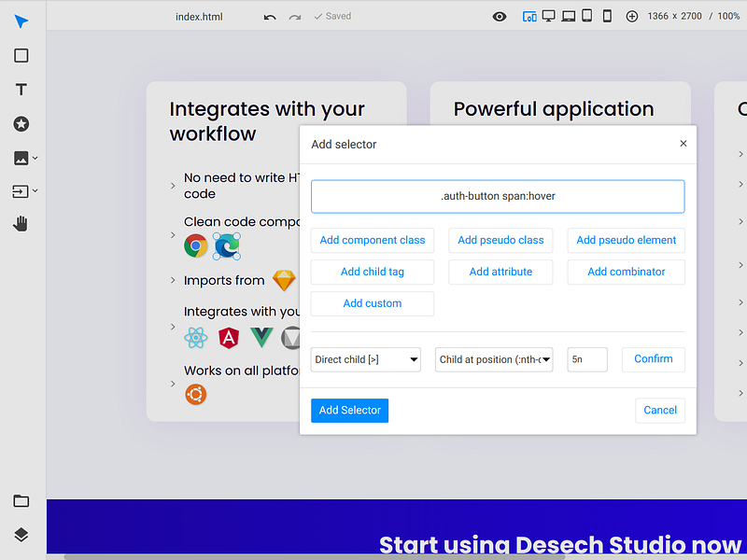Click the 5n value input field
Screen dimensions: 747x560
pos(587,359)
